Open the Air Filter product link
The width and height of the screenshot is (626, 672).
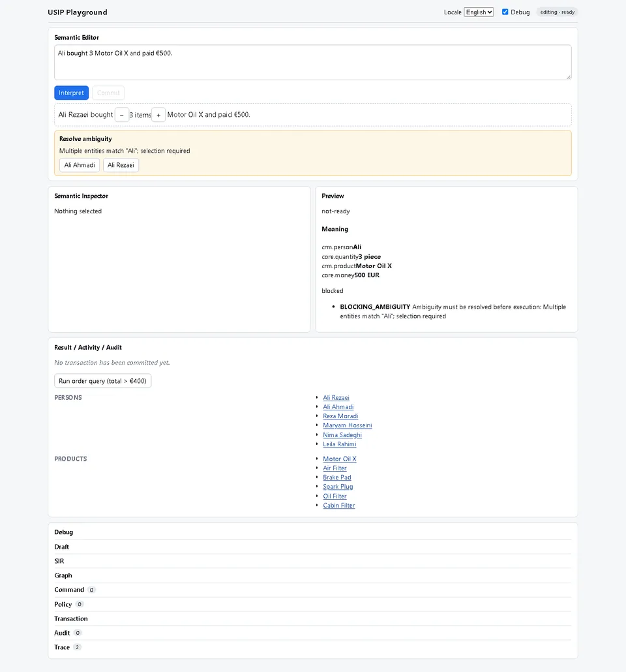click(x=335, y=468)
